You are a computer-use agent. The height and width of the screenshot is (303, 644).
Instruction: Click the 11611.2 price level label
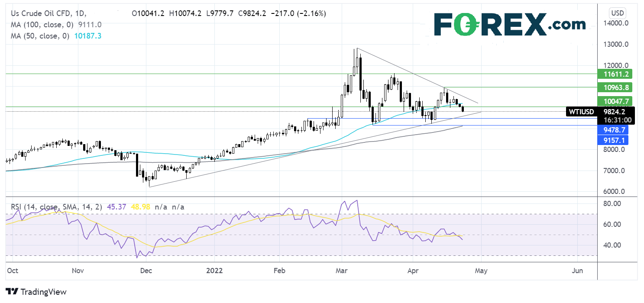click(615, 74)
